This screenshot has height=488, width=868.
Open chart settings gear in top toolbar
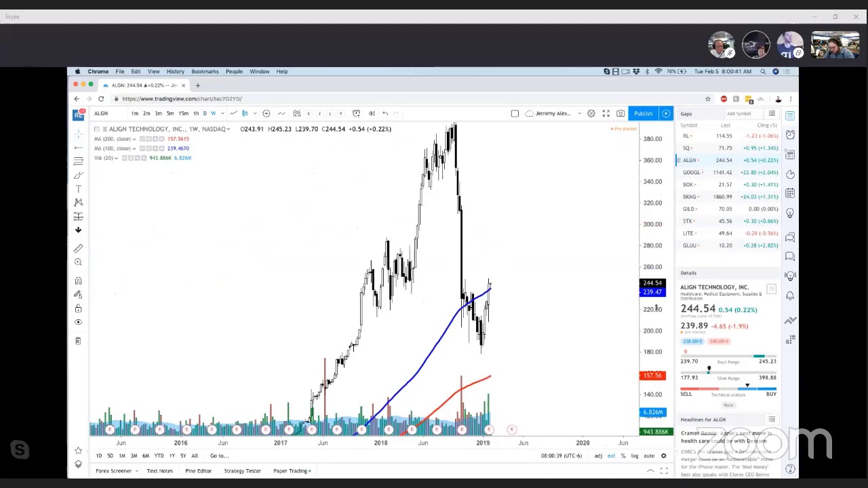pyautogui.click(x=591, y=113)
